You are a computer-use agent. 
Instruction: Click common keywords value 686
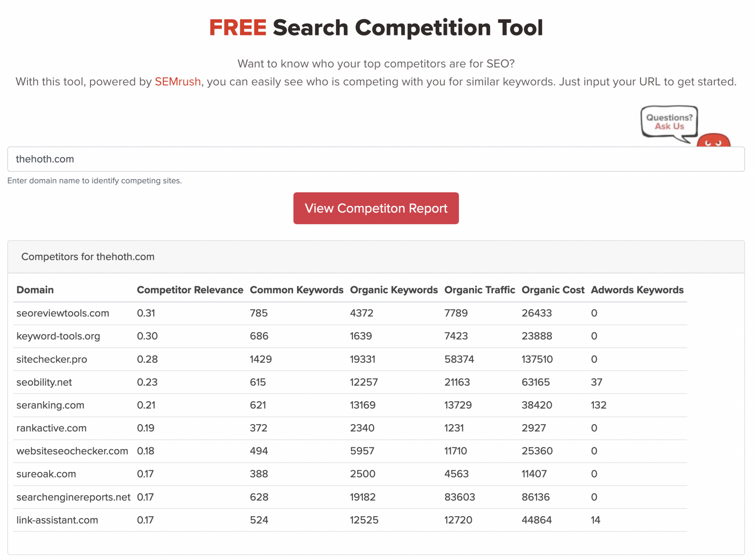(259, 336)
